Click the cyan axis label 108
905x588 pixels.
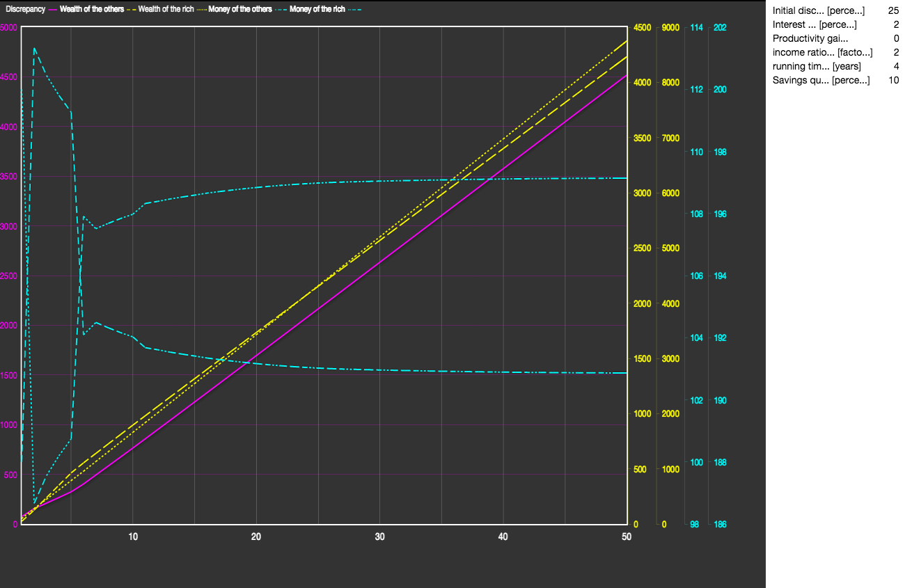696,214
